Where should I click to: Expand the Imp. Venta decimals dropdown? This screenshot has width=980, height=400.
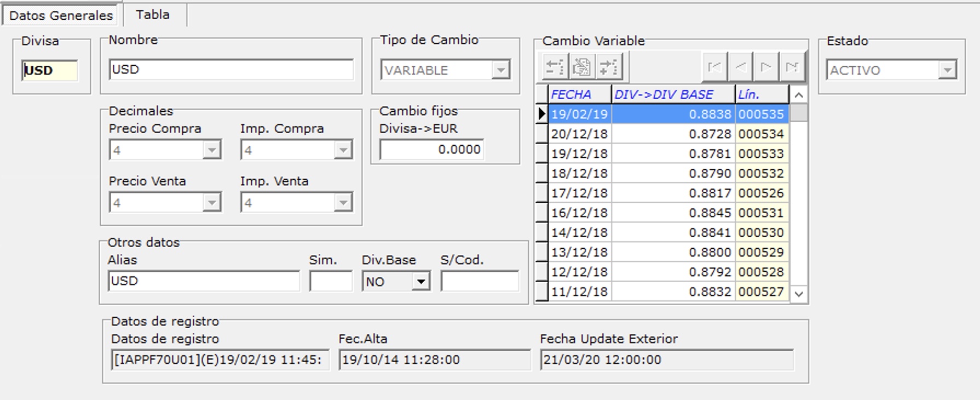point(343,203)
